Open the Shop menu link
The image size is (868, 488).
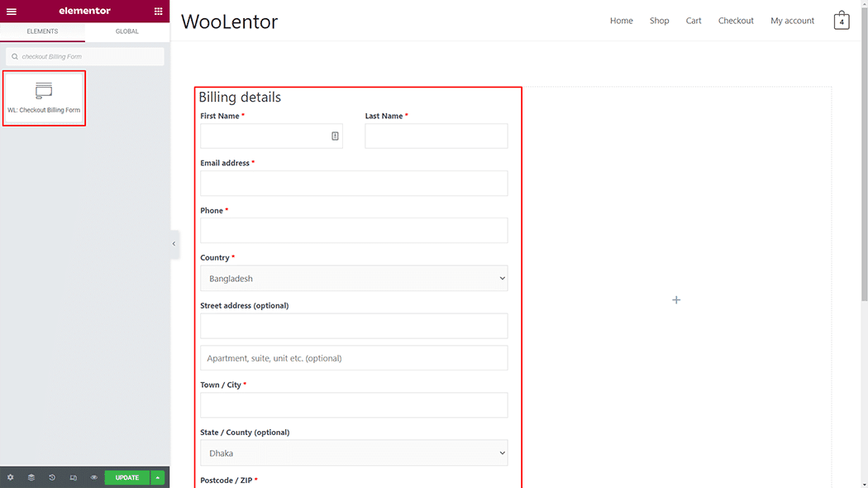pos(660,21)
